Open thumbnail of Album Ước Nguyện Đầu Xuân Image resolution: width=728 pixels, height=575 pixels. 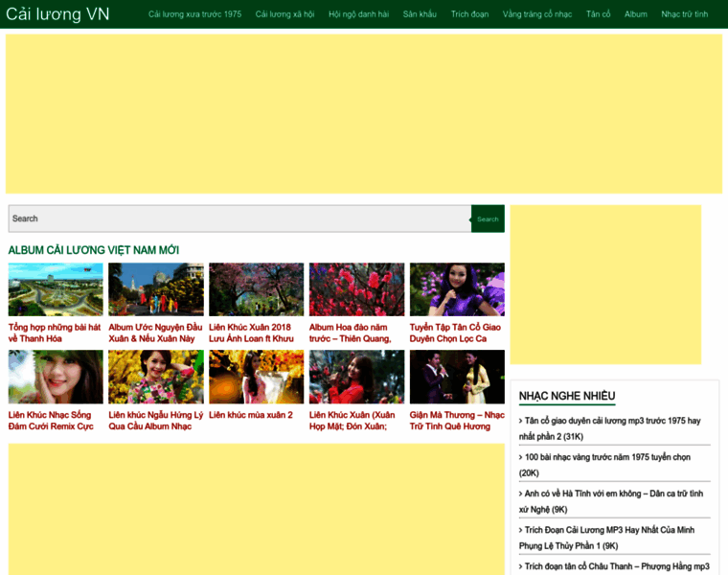156,289
